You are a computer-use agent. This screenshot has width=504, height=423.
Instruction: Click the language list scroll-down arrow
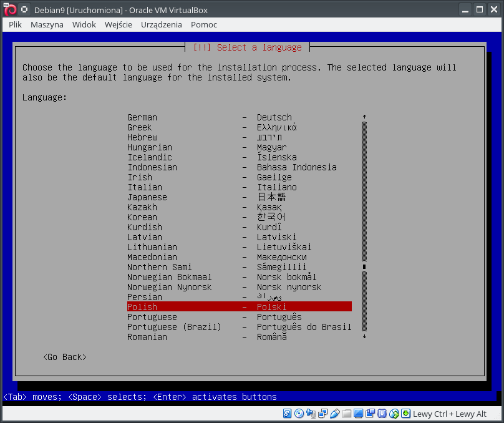[364, 337]
